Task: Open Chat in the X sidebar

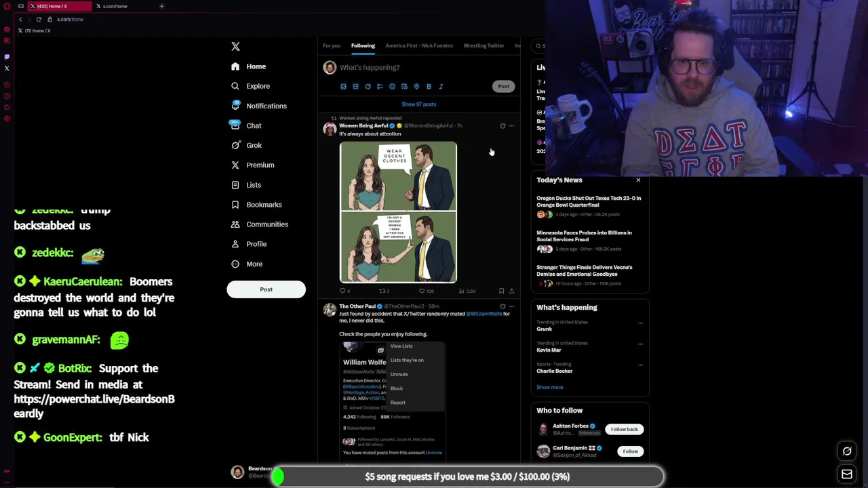Action: pos(246,125)
